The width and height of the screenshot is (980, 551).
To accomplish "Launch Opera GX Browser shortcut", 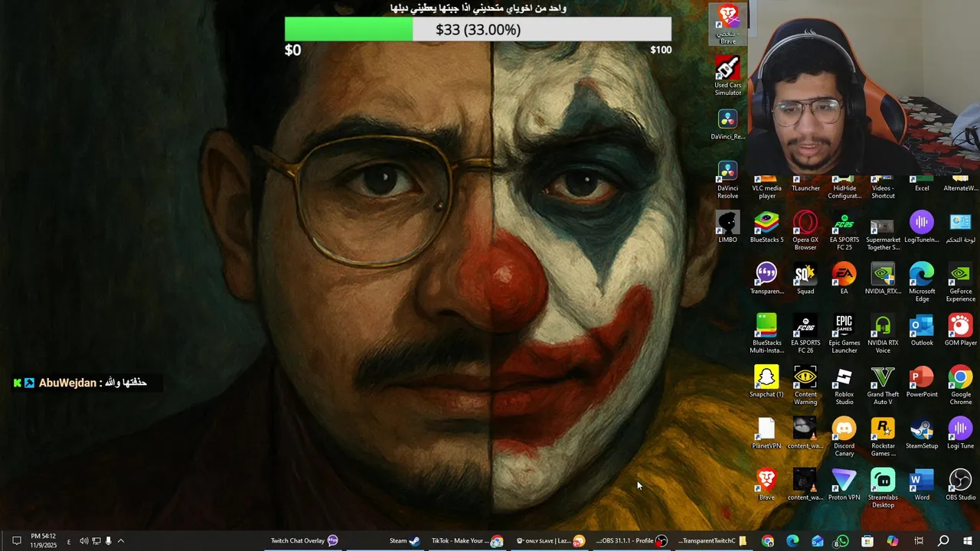I will (x=805, y=232).
